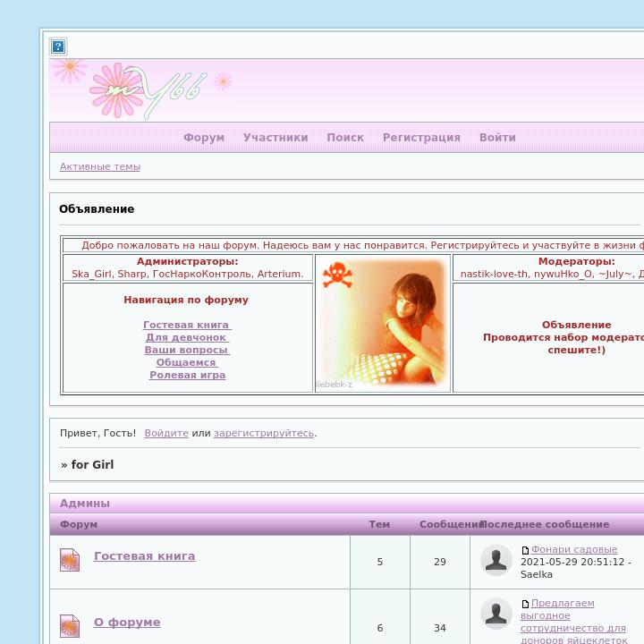The height and width of the screenshot is (644, 644).
Task: Open the Фонари садовые last post
Action: tap(574, 550)
